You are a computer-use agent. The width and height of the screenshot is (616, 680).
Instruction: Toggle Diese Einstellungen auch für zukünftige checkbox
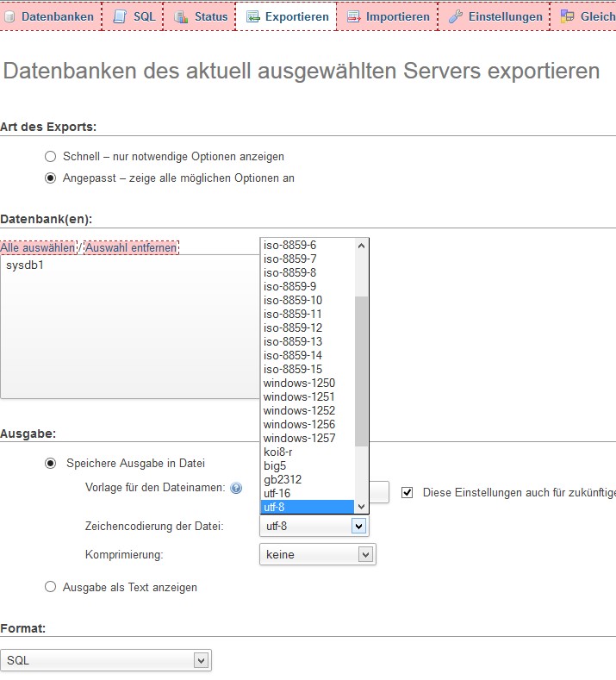click(407, 493)
